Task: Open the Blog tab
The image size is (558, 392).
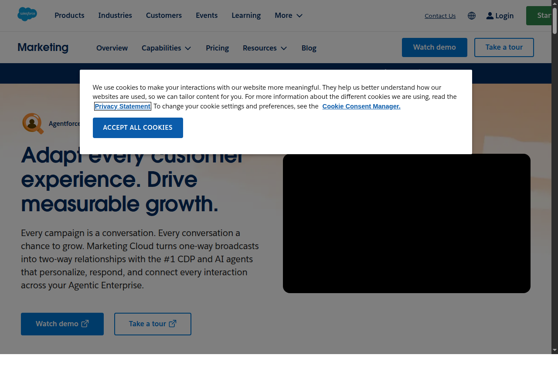Action: 309,48
